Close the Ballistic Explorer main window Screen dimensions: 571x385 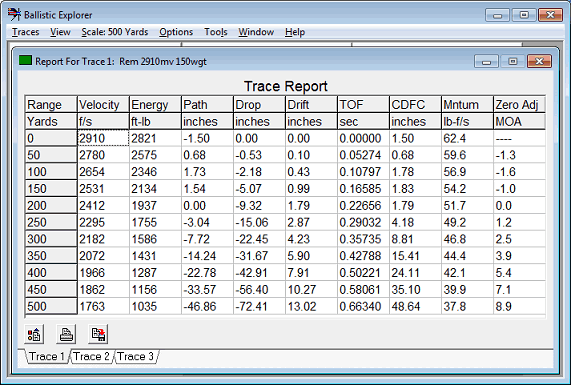[x=551, y=15]
